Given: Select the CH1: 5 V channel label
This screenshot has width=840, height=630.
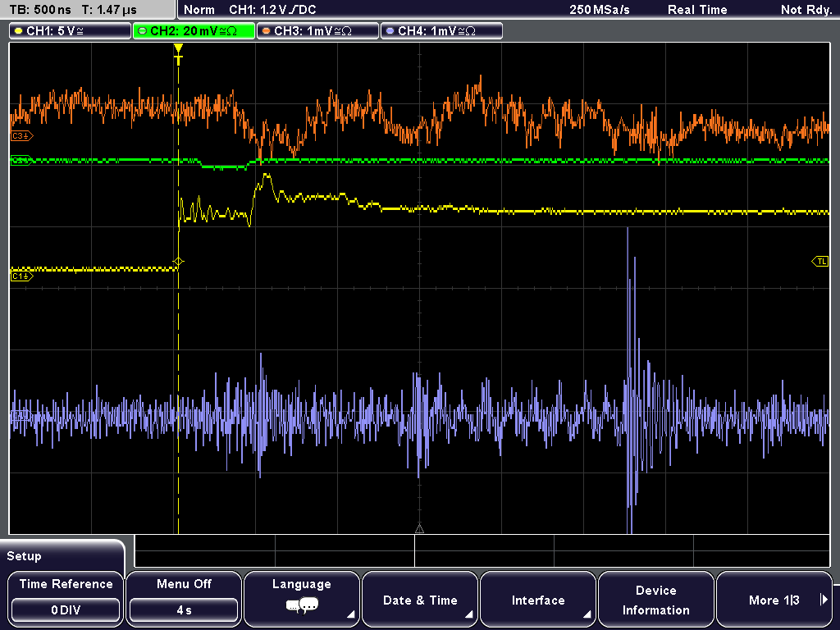Looking at the screenshot, I should click(x=71, y=31).
